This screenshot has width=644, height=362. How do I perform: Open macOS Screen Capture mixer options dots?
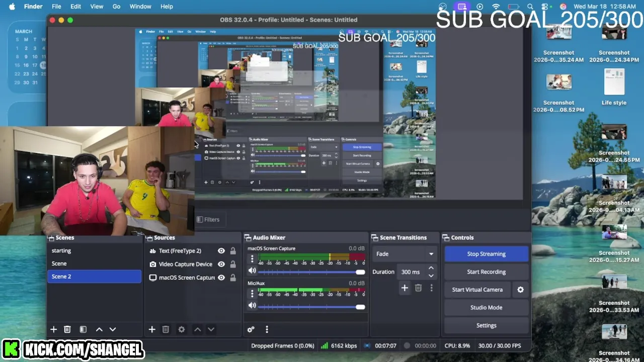252,259
